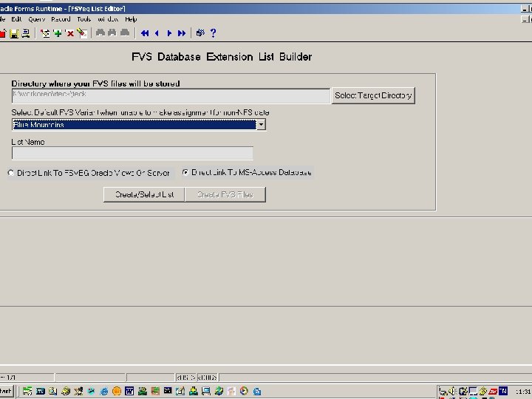Click the third grayed query icon
The height and width of the screenshot is (399, 532).
[x=125, y=33]
